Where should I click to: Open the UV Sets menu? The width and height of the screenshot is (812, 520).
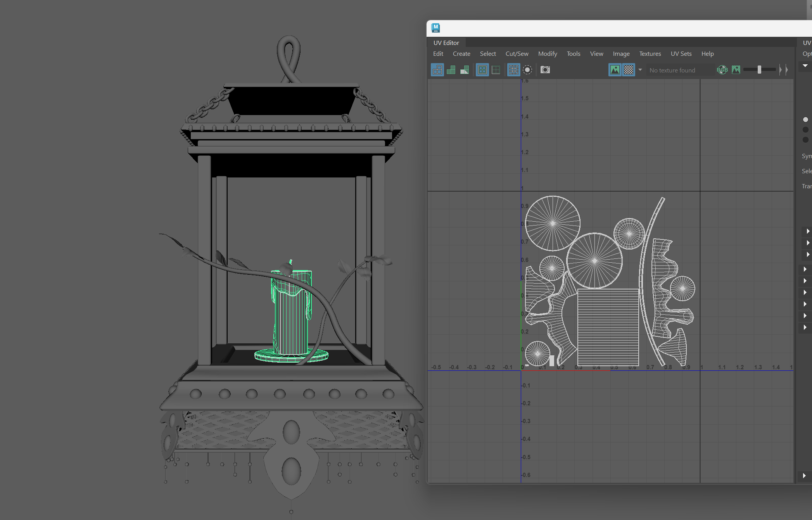pos(681,54)
